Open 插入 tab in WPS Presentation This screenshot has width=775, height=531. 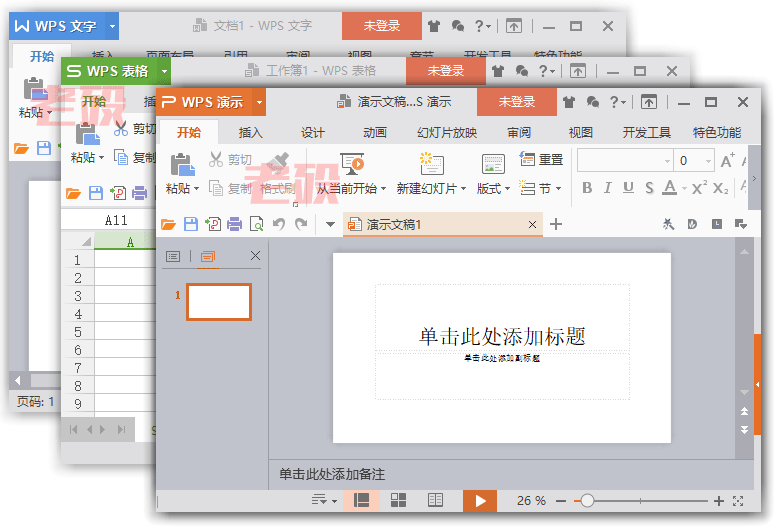pos(250,133)
